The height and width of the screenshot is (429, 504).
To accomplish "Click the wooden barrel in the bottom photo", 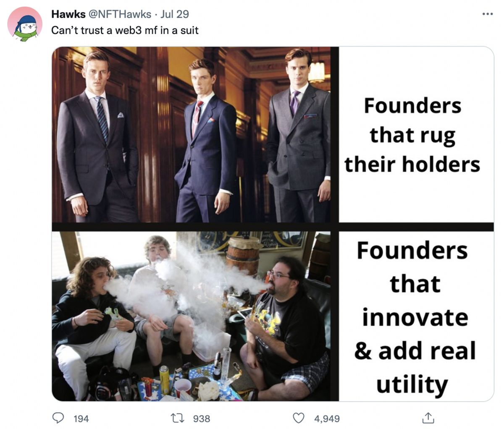I will click(244, 256).
